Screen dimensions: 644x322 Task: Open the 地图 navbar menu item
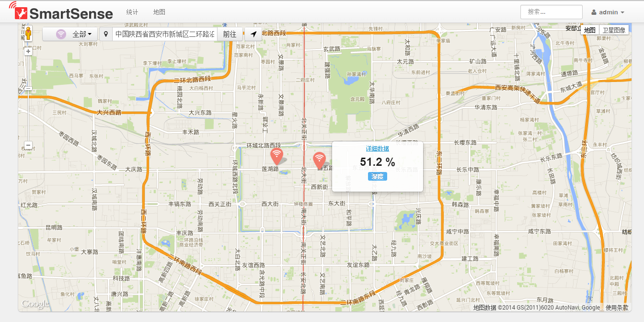tap(159, 12)
